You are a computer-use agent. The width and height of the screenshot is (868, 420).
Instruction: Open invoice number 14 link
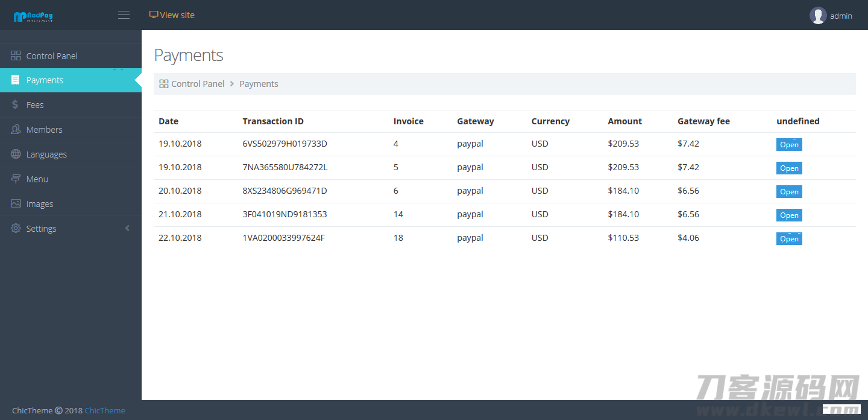coord(398,214)
